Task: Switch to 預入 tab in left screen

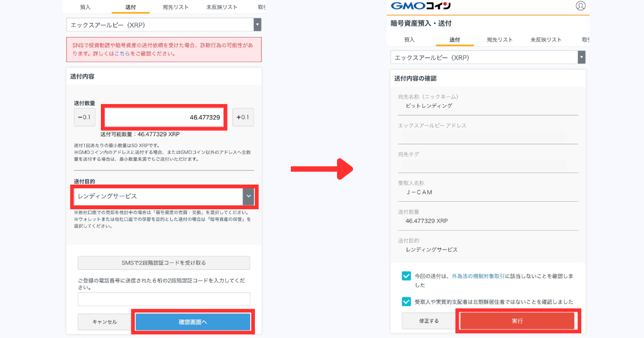Action: click(85, 7)
